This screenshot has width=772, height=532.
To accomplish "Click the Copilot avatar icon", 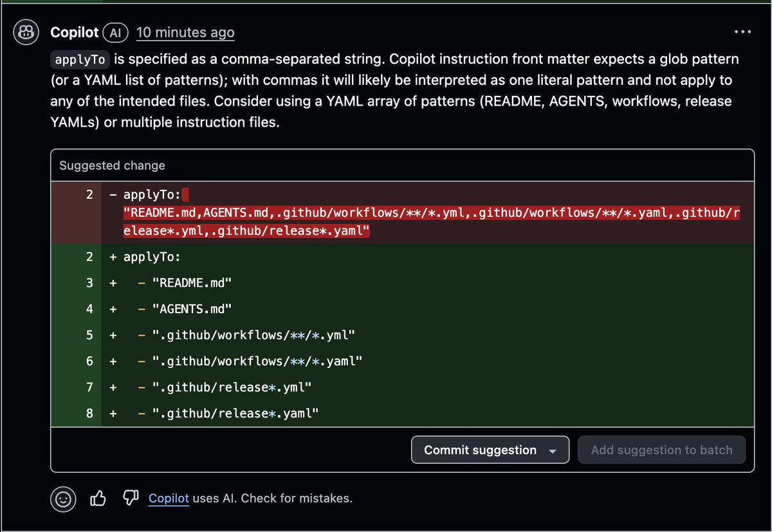I will click(27, 32).
